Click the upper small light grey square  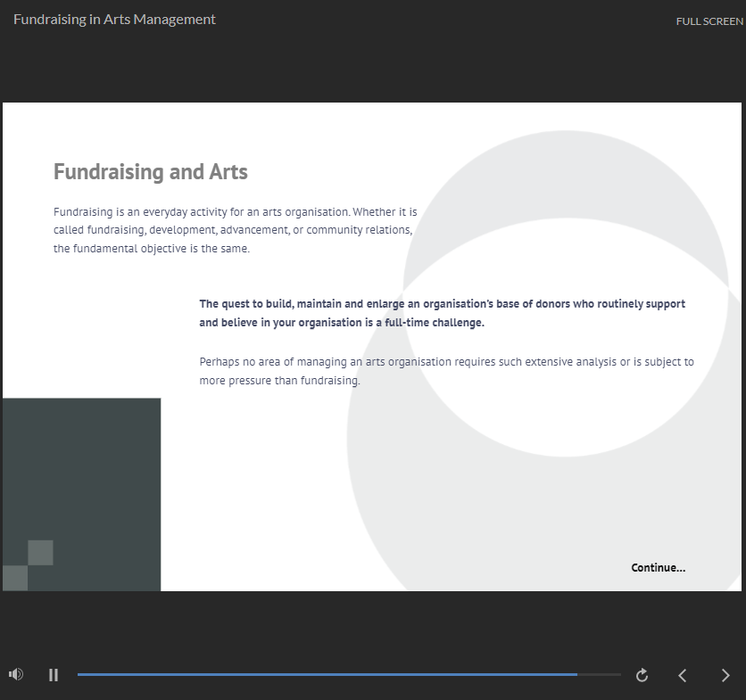tap(40, 553)
